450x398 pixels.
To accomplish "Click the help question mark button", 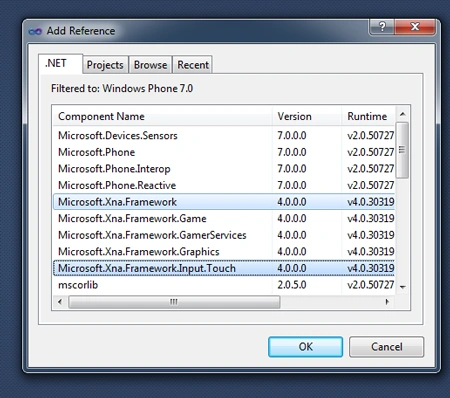I will point(382,26).
